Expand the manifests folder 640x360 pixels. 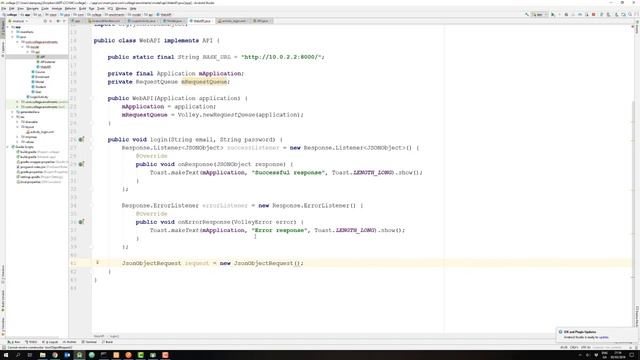click(x=13, y=32)
